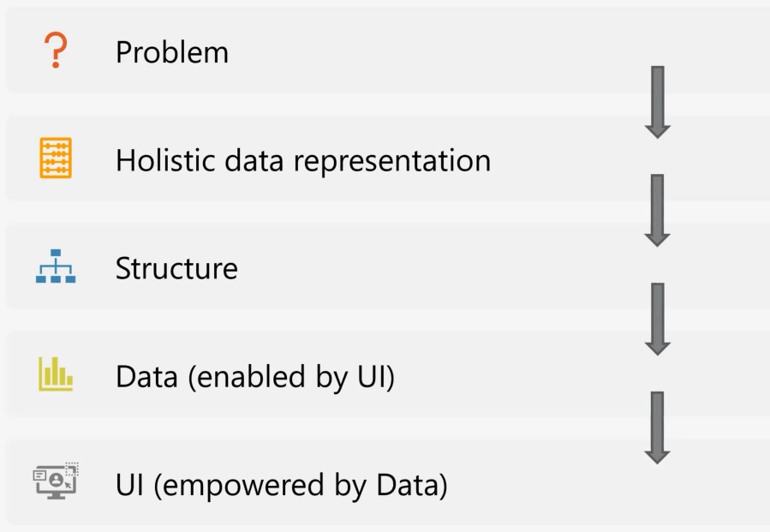Select the Structure text label
This screenshot has width=770, height=532.
click(176, 269)
